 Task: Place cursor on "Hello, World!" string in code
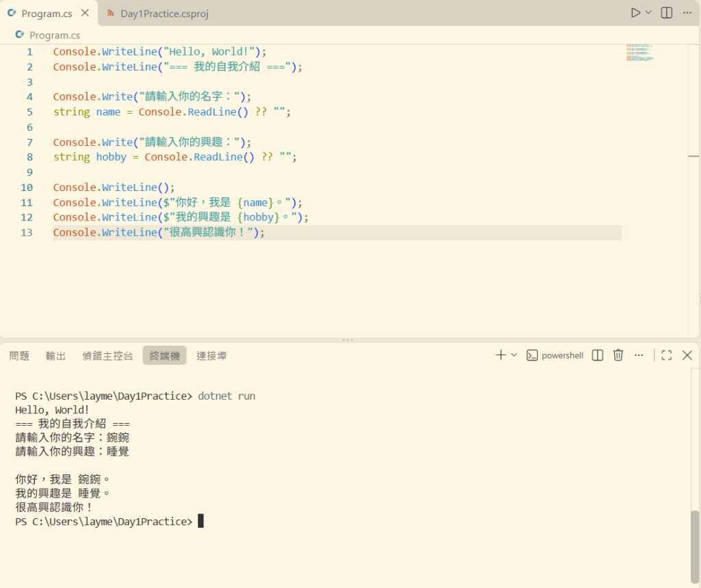(x=209, y=52)
